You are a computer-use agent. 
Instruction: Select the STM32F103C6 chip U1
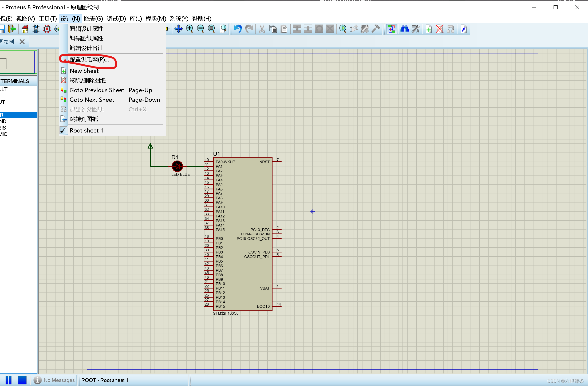[x=242, y=232]
